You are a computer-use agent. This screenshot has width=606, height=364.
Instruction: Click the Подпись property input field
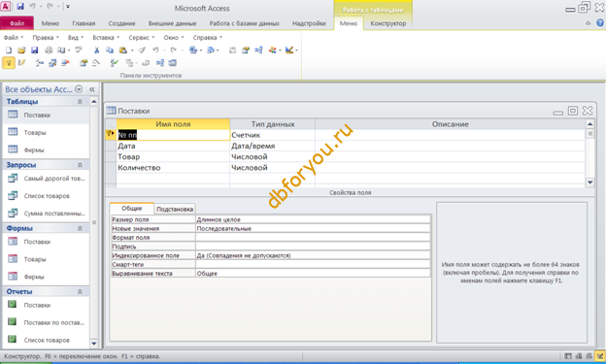click(x=313, y=247)
